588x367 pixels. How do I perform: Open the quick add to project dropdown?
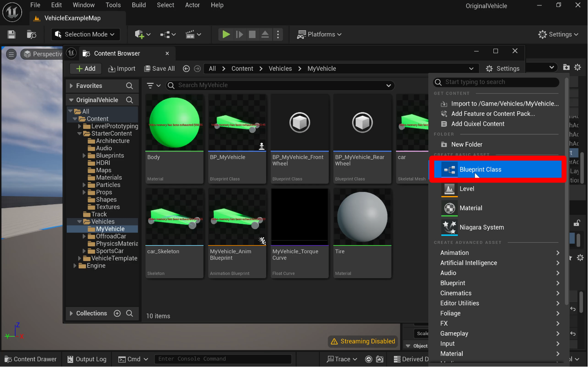(143, 34)
